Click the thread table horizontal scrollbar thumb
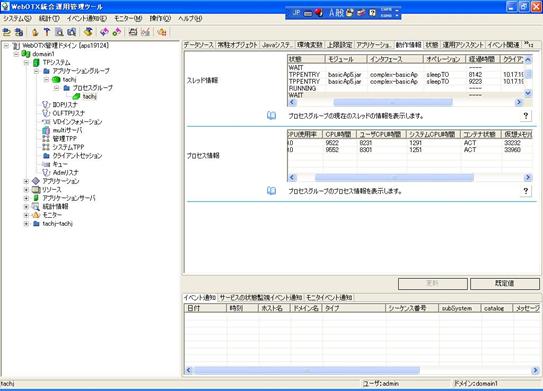The image size is (543, 391). click(393, 102)
